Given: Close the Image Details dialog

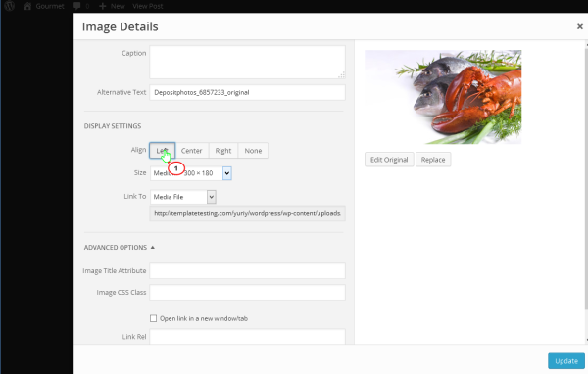Looking at the screenshot, I should pyautogui.click(x=580, y=26).
